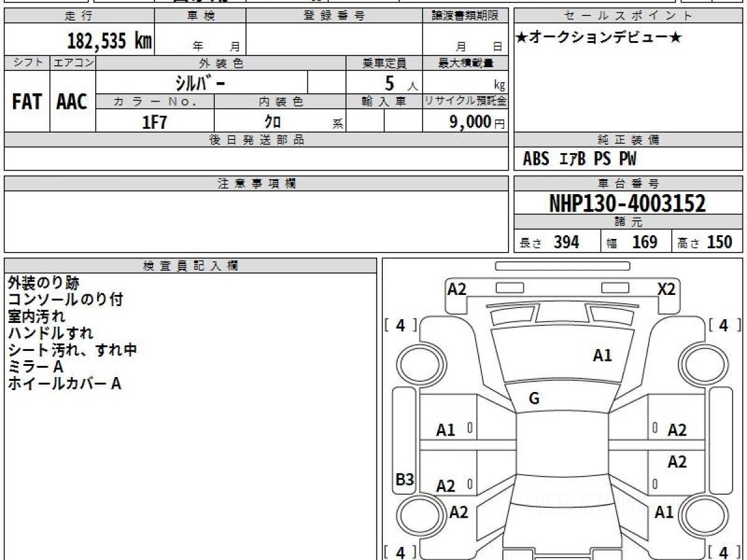Click the A2 mark next to front license plate
The image size is (747, 560).
coord(457,288)
